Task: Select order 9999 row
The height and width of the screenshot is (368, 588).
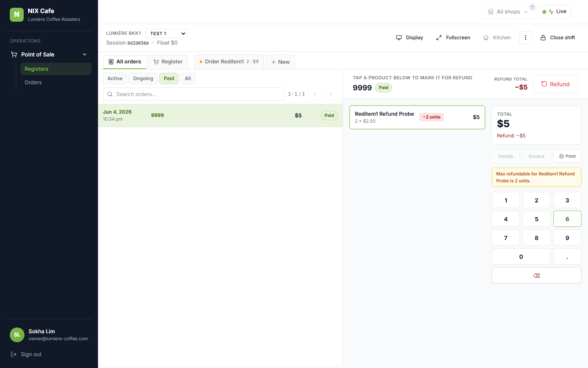Action: 220,115
